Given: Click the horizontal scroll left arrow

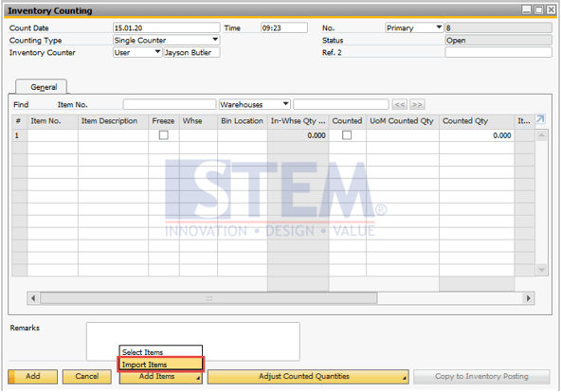Looking at the screenshot, I should pyautogui.click(x=33, y=298).
